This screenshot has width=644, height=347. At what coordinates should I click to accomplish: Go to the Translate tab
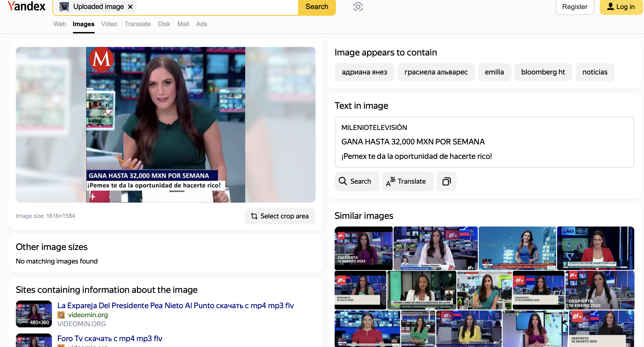138,24
